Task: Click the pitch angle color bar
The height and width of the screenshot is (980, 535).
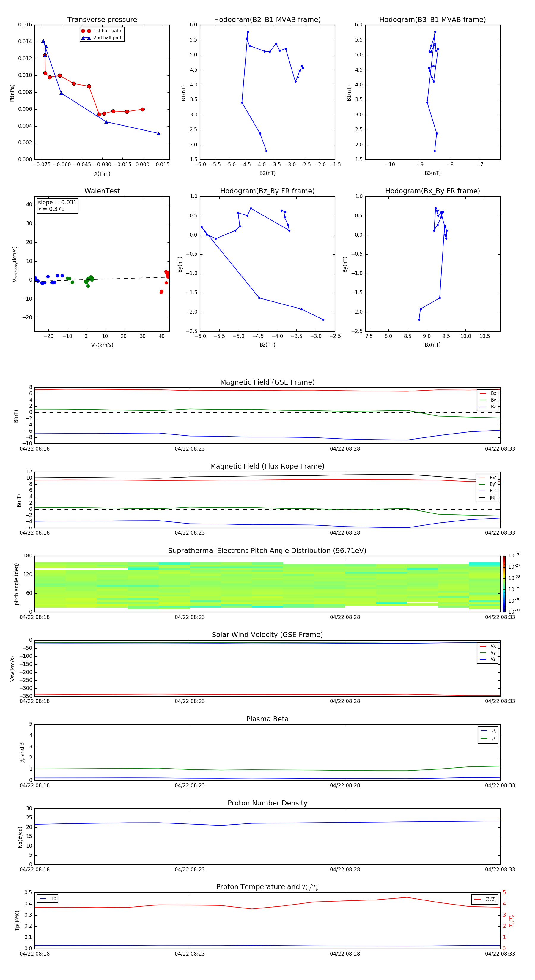Action: (x=504, y=584)
